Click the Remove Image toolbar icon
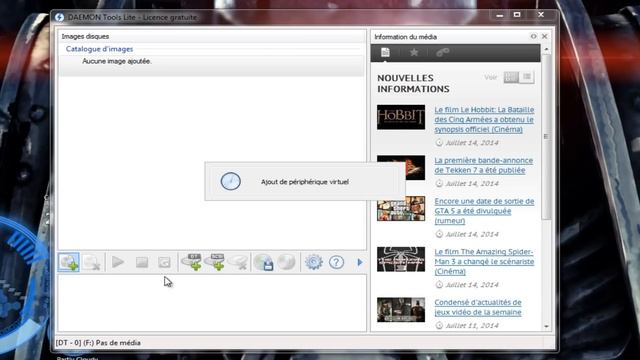This screenshot has width=640, height=360. click(x=91, y=262)
